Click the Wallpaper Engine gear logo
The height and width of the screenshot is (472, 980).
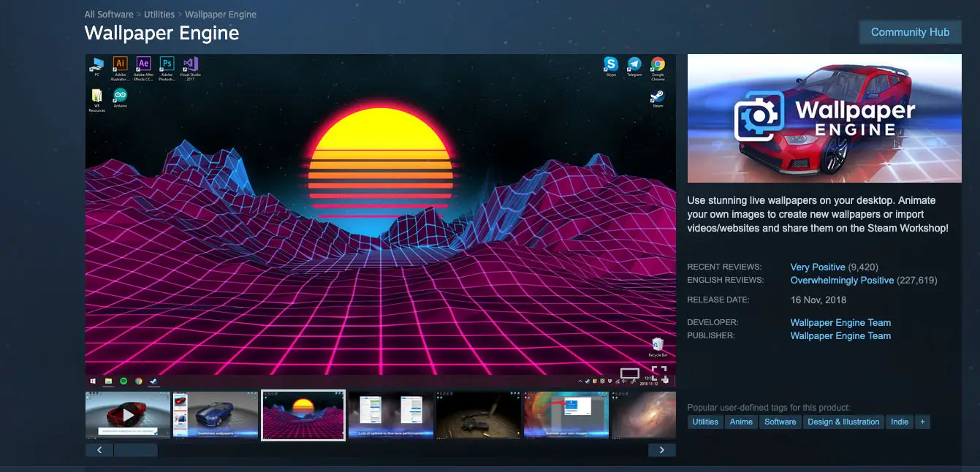pyautogui.click(x=759, y=116)
